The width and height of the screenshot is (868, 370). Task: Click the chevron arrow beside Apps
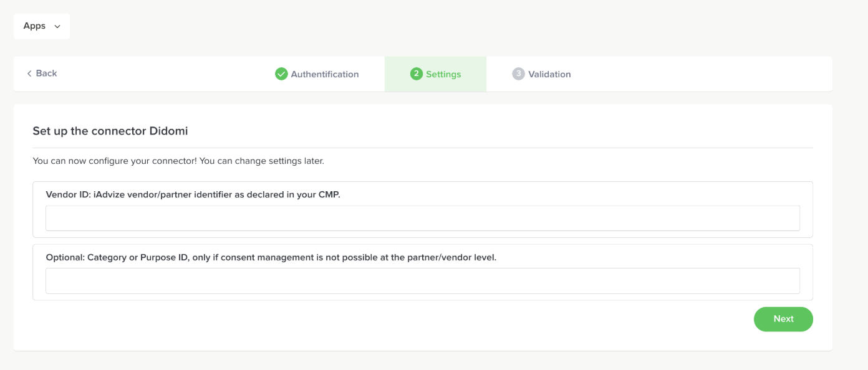(x=57, y=27)
